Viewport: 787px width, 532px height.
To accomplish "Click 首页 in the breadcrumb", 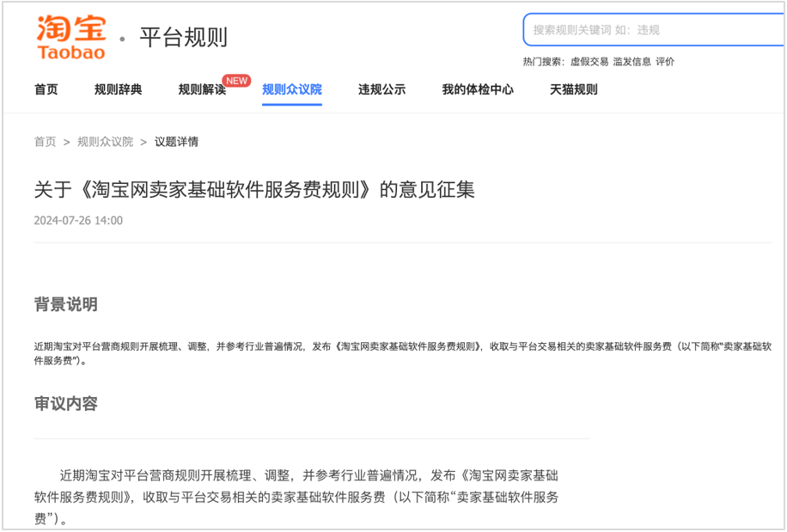I will (x=46, y=142).
